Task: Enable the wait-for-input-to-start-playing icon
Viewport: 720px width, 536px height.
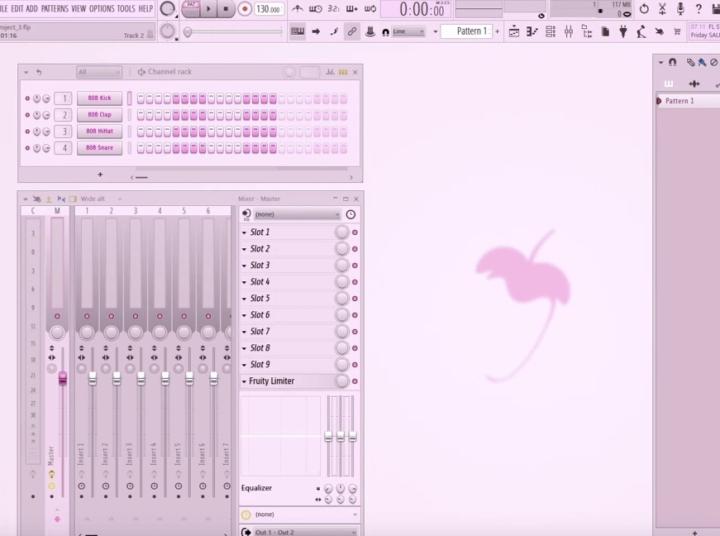Action: (x=315, y=9)
